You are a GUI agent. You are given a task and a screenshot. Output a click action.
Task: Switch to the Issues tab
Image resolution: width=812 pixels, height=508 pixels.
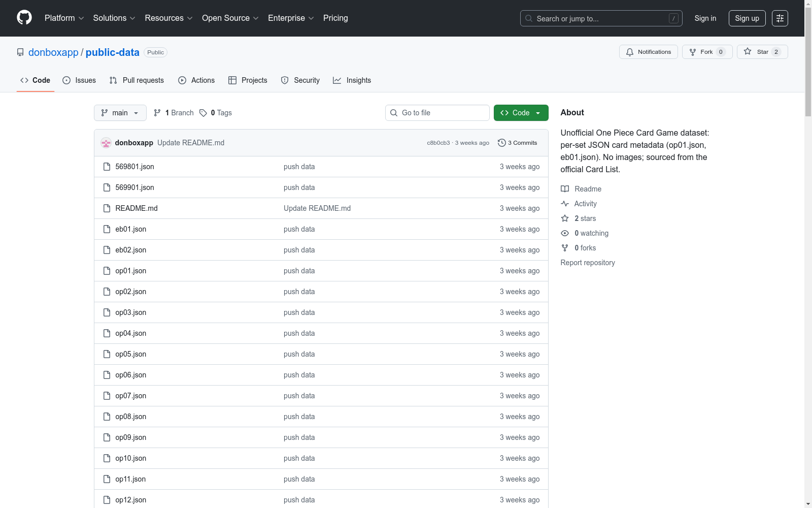tap(79, 80)
